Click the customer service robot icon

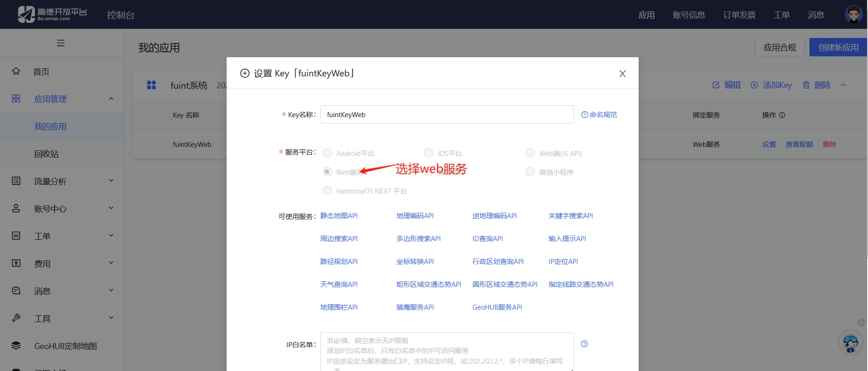point(851,343)
